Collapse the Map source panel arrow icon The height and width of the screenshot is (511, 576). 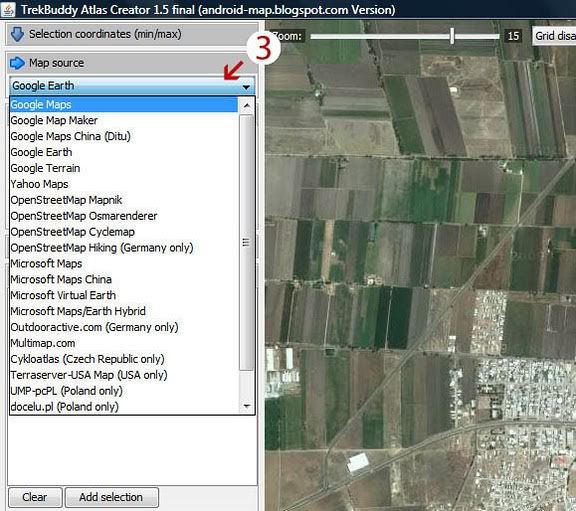(x=17, y=63)
